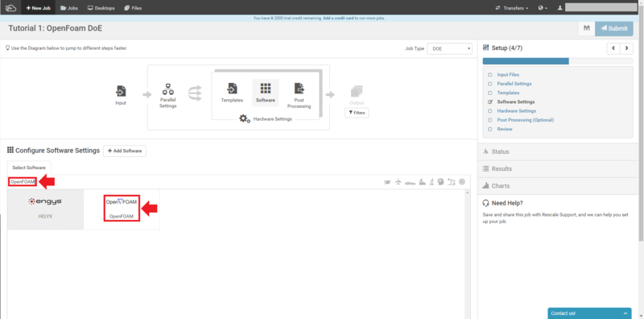Filter by head-with-gear icon
The image size is (644, 319).
pos(440,182)
